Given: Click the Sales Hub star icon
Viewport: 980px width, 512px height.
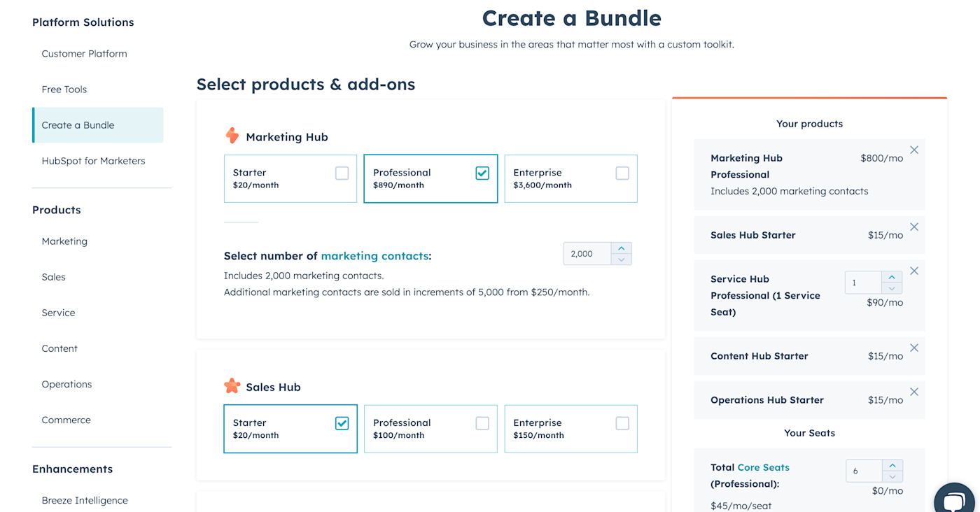Looking at the screenshot, I should 232,386.
